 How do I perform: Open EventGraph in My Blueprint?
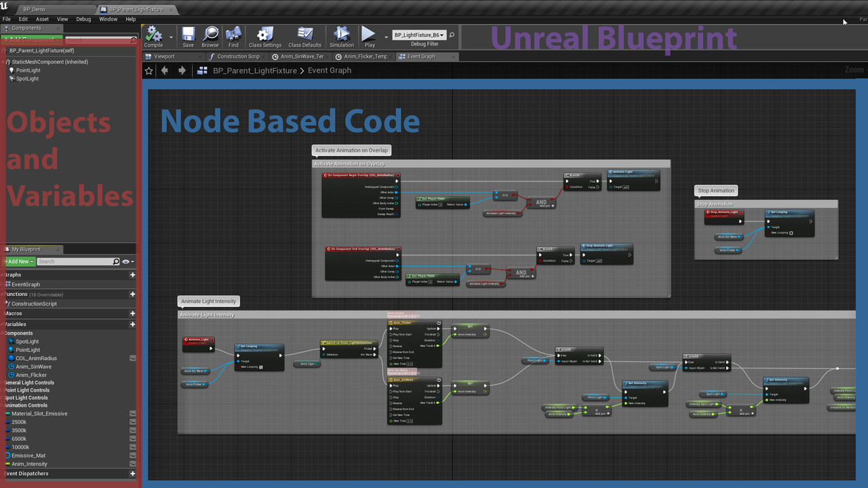click(25, 285)
